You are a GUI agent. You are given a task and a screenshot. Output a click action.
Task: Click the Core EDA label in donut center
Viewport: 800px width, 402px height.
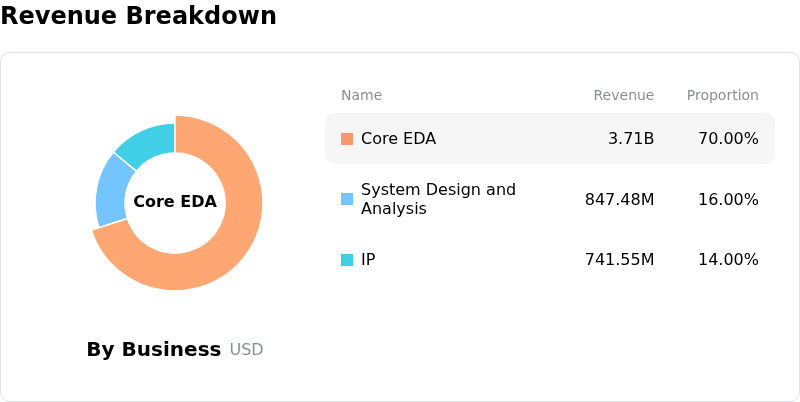(x=175, y=202)
